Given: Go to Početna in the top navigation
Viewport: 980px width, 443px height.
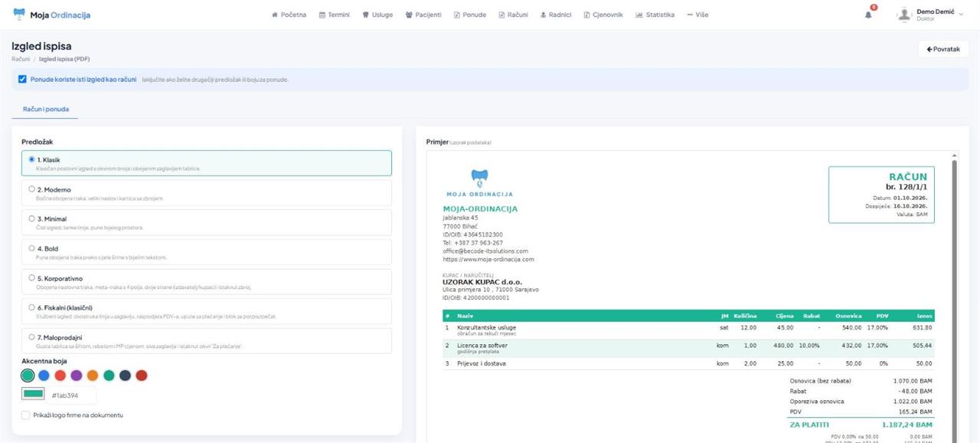Looking at the screenshot, I should (289, 15).
